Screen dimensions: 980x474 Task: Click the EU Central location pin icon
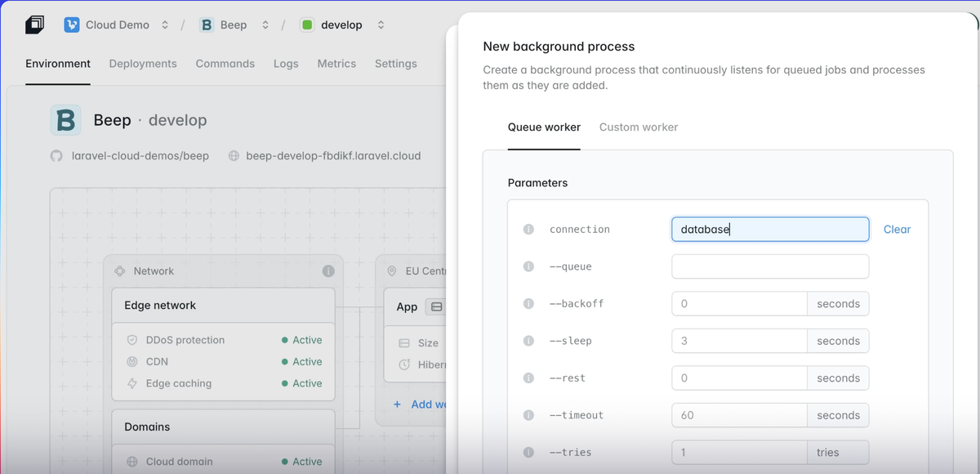391,271
